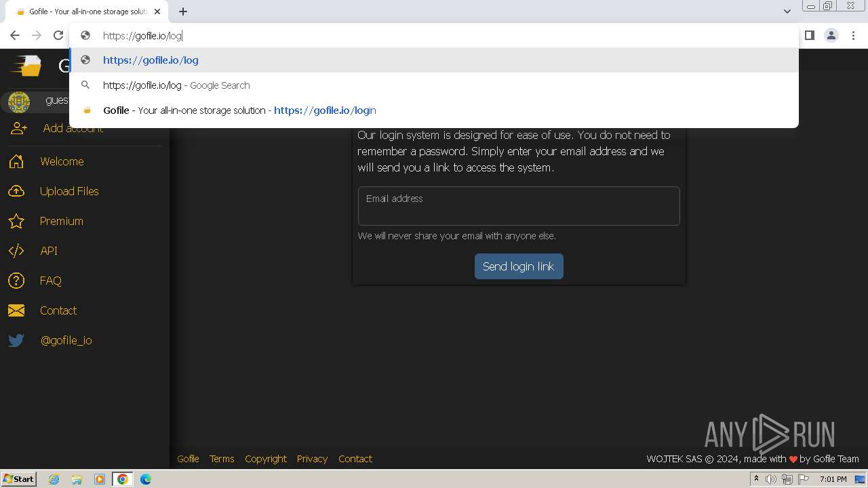Open the API page
Image resolution: width=868 pixels, height=488 pixels.
49,251
